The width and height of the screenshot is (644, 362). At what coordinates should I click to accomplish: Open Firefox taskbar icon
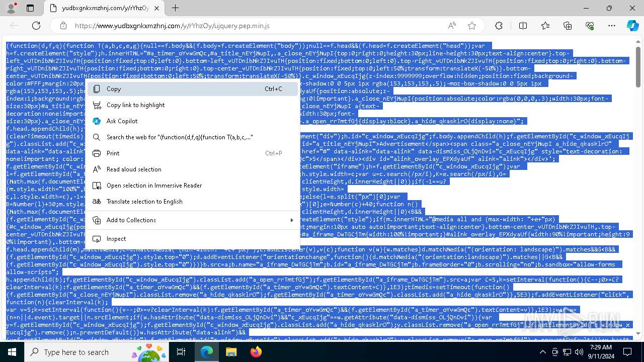256,352
